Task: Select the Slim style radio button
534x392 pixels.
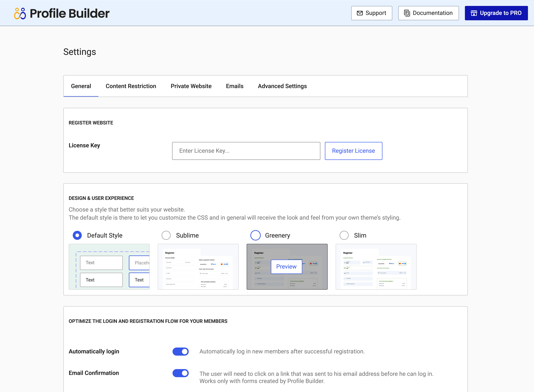Action: click(344, 235)
